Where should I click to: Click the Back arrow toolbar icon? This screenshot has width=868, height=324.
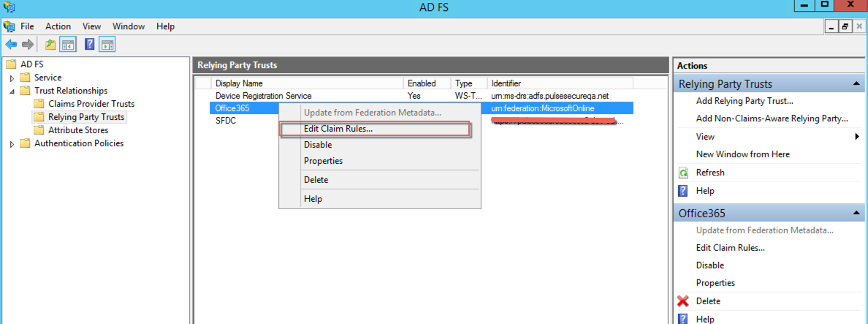(11, 45)
